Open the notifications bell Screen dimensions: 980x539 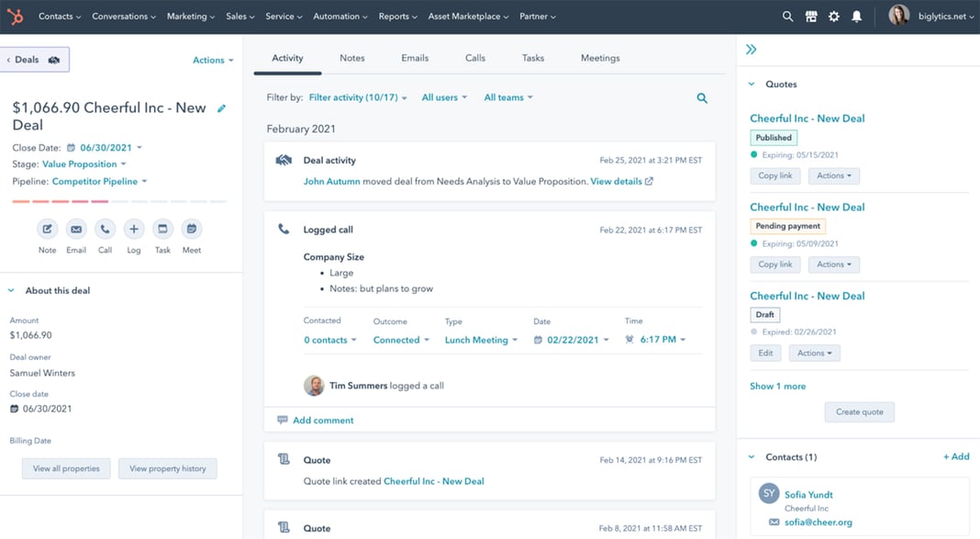856,16
